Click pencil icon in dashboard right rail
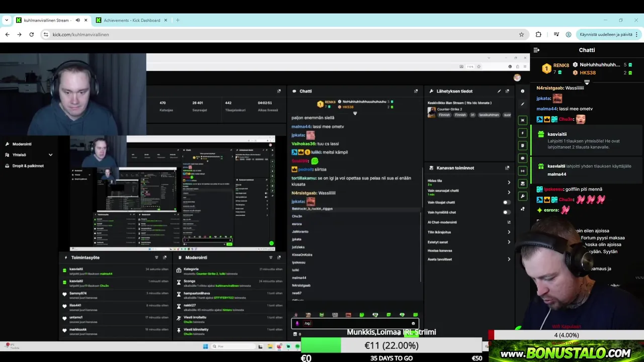The image size is (644, 362). coord(522,104)
